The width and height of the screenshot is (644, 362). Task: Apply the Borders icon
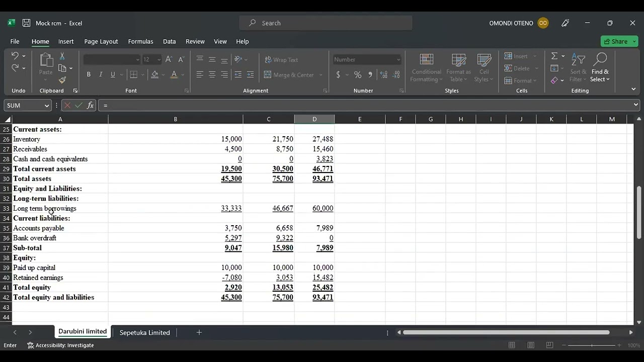pyautogui.click(x=133, y=74)
